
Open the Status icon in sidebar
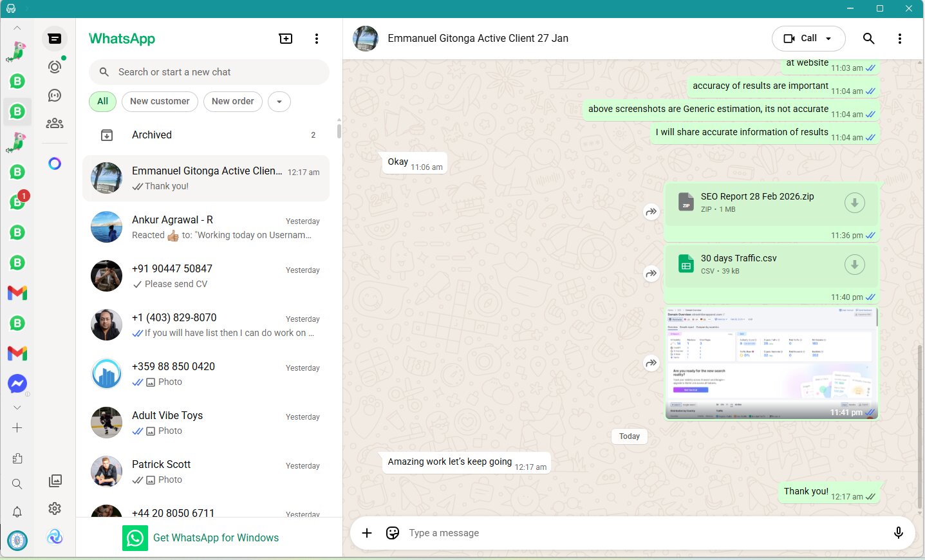click(55, 66)
